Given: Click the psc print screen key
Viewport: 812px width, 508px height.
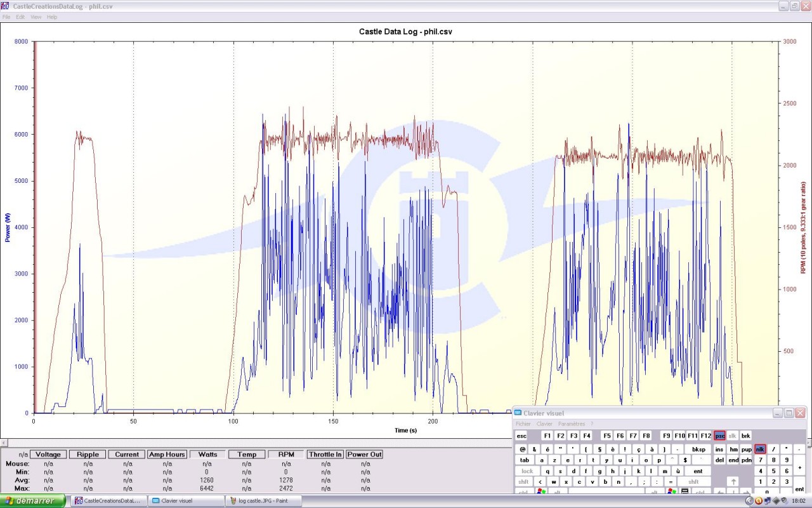Looking at the screenshot, I should point(719,436).
